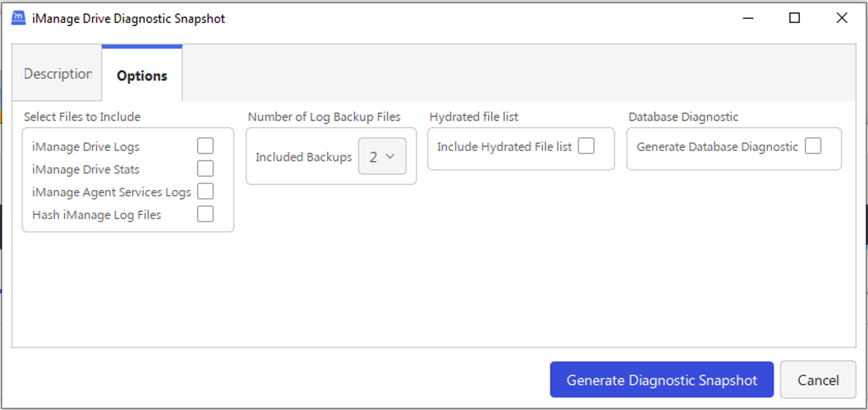The width and height of the screenshot is (868, 410).
Task: Check the Generate Database Diagnostic box
Action: click(x=813, y=146)
